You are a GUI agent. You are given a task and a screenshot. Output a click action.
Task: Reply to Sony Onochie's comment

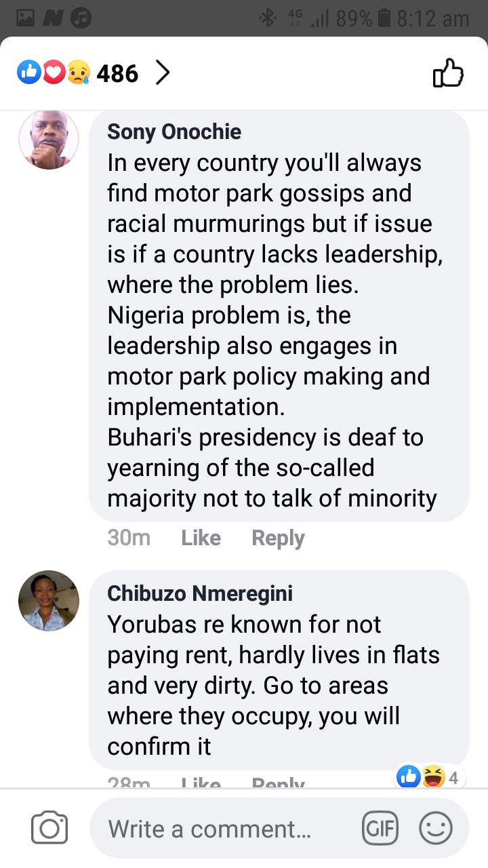click(278, 538)
